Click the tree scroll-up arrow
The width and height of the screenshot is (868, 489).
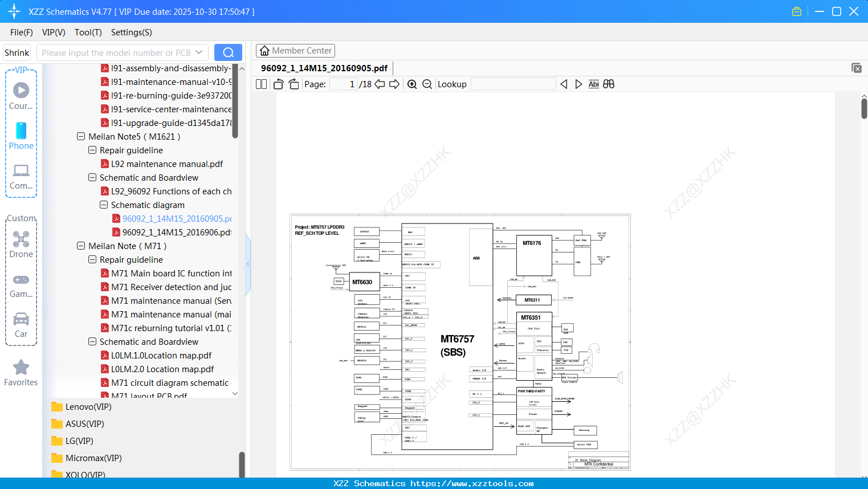pos(242,68)
